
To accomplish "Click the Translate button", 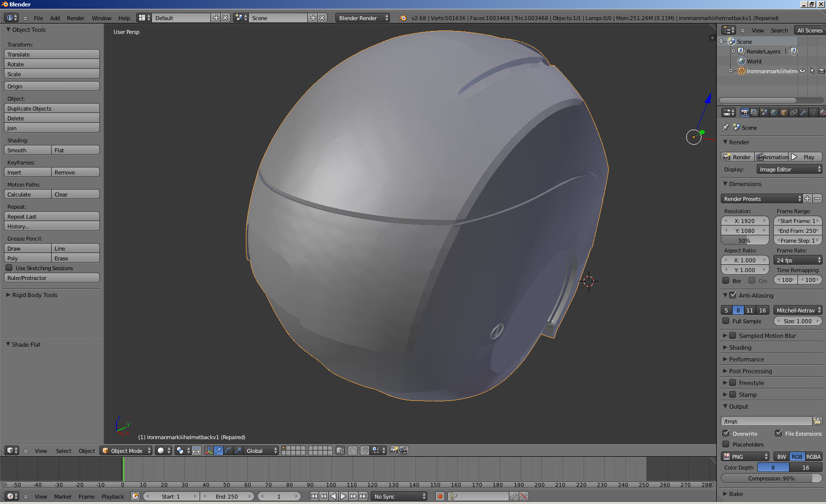I will 52,54.
